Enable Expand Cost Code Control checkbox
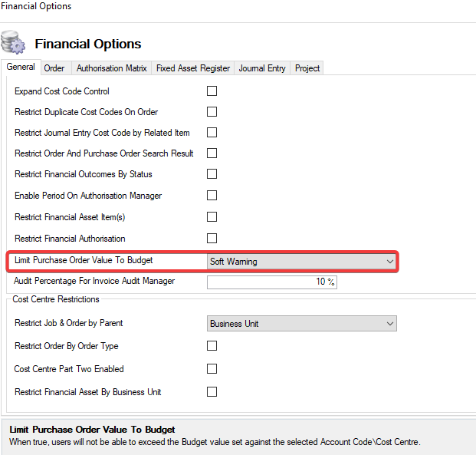Image resolution: width=476 pixels, height=455 pixels. 212,91
